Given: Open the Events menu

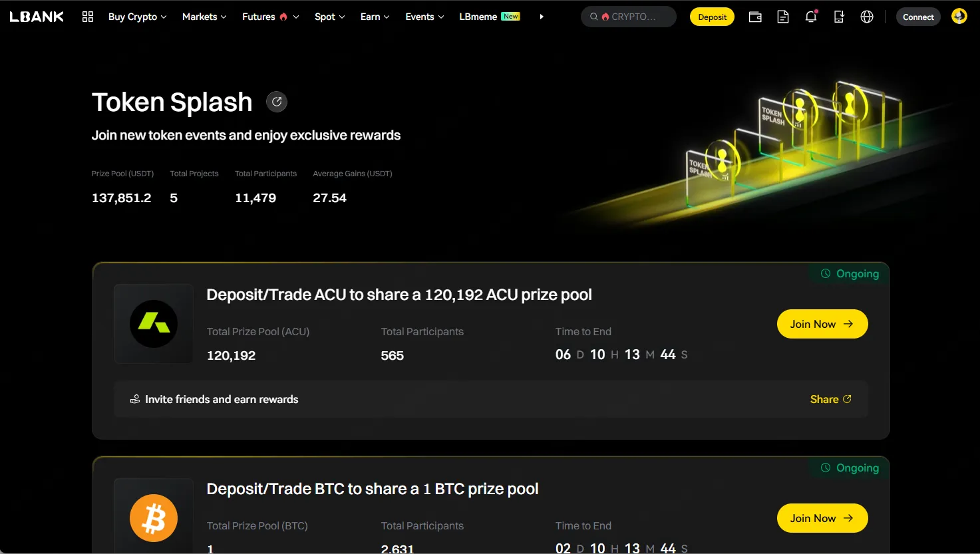Looking at the screenshot, I should pyautogui.click(x=424, y=17).
